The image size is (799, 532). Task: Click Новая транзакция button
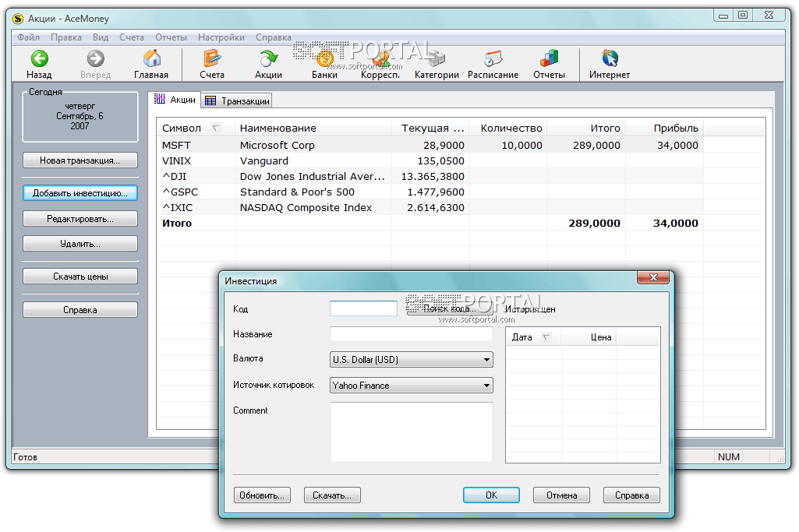click(x=80, y=160)
